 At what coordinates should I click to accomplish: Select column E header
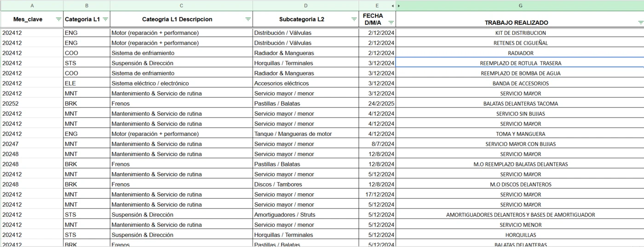click(377, 6)
